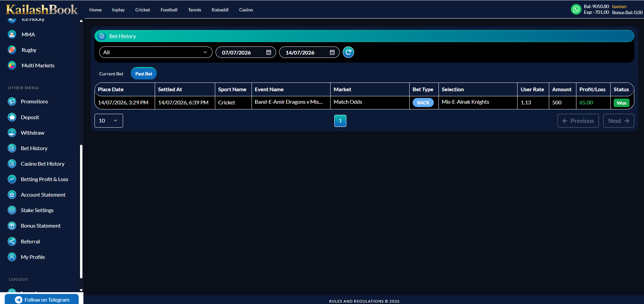This screenshot has width=644, height=304.
Task: Go to Previous page of bets
Action: (578, 121)
